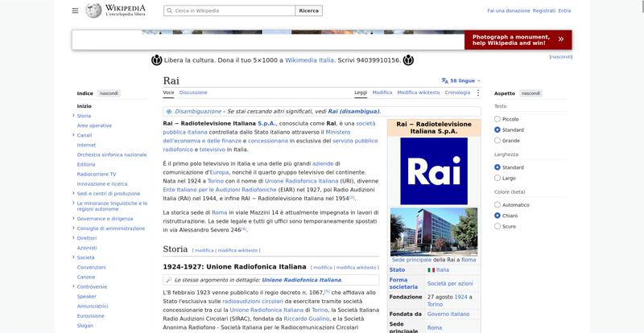Switch to the Voce tab

168,92
